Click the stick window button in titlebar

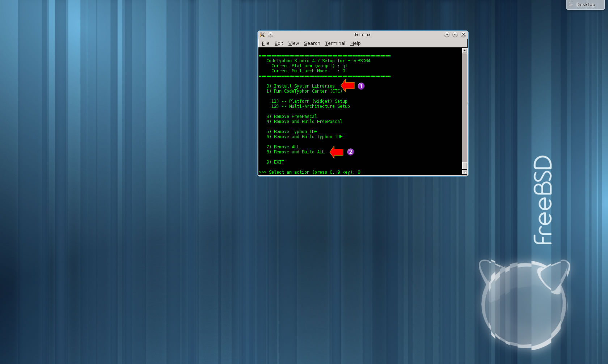click(x=271, y=35)
